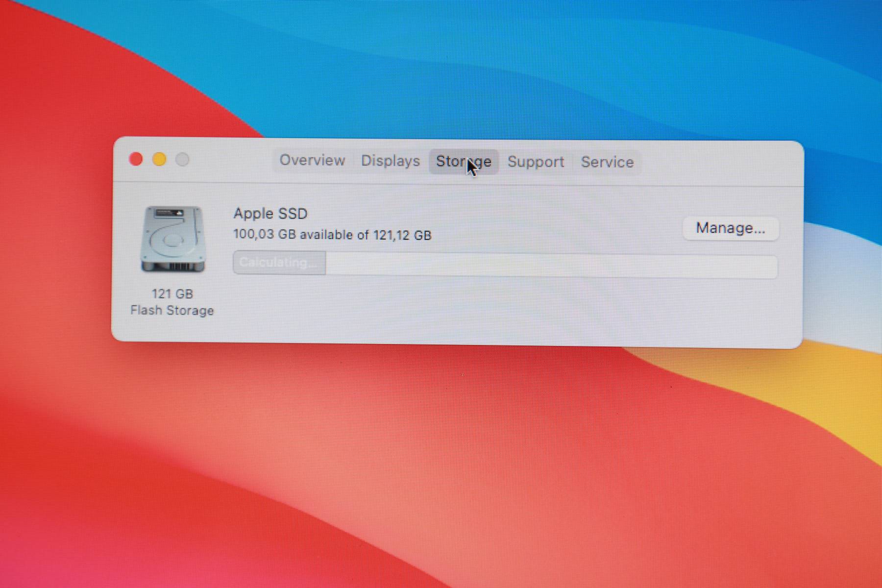The width and height of the screenshot is (882, 588).
Task: Click the desktop wallpaper outside the window
Action: tap(441, 465)
